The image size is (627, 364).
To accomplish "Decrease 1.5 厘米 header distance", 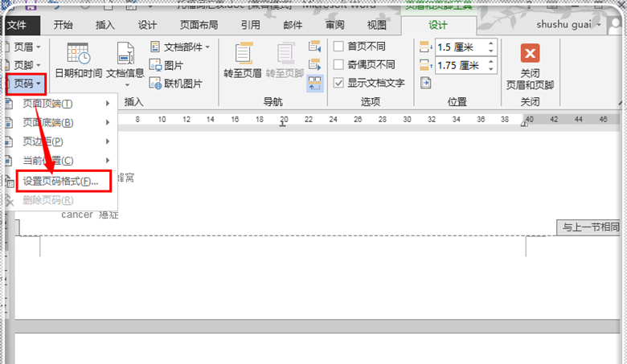I will [490, 51].
